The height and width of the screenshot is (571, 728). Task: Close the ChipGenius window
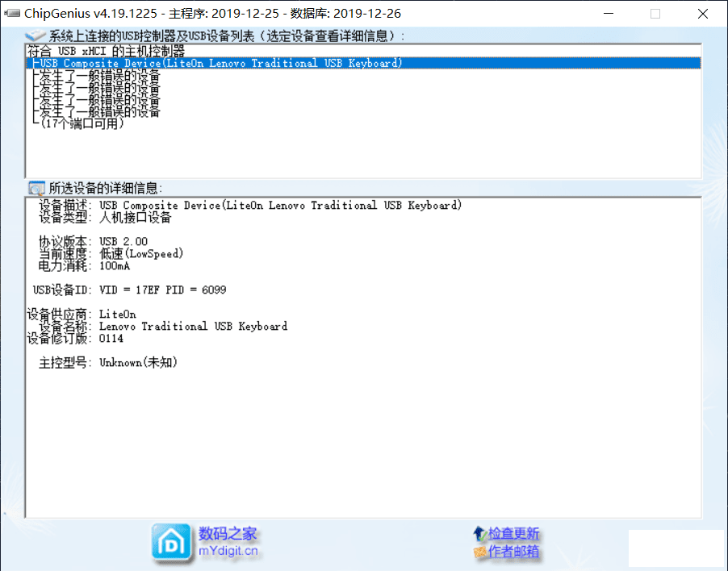[x=703, y=14]
